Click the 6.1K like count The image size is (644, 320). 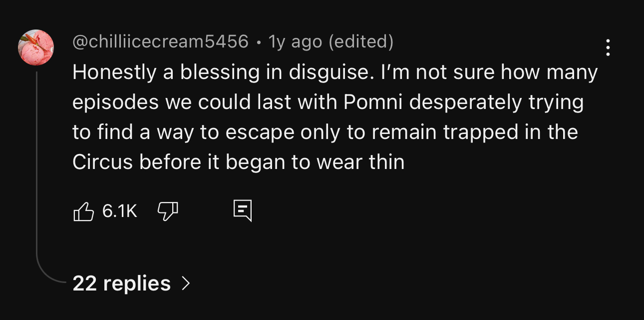coord(120,211)
